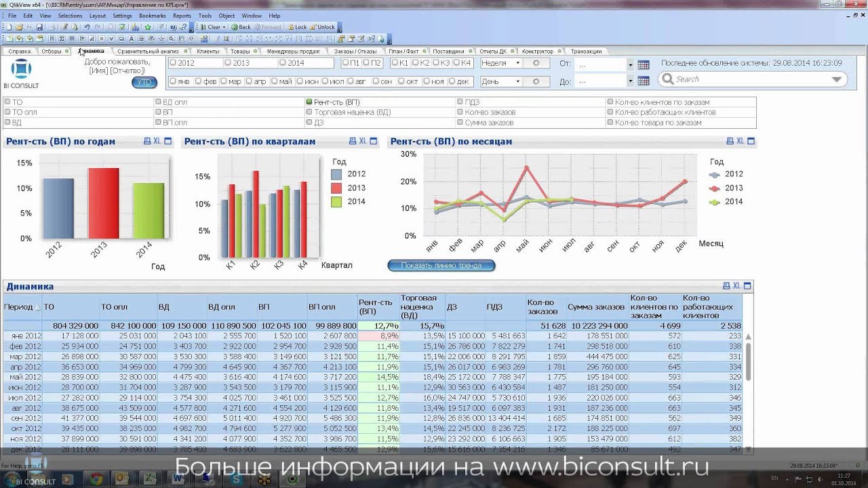Open the Selections menu

point(70,16)
